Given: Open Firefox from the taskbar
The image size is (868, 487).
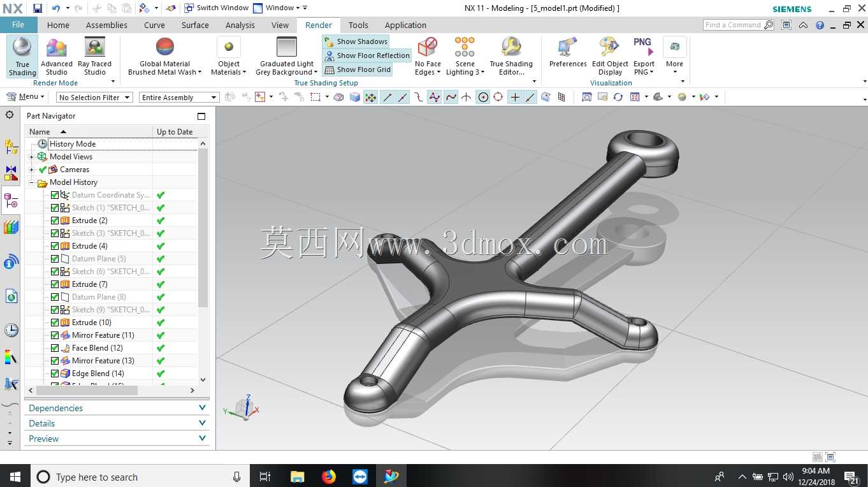Looking at the screenshot, I should click(x=329, y=476).
